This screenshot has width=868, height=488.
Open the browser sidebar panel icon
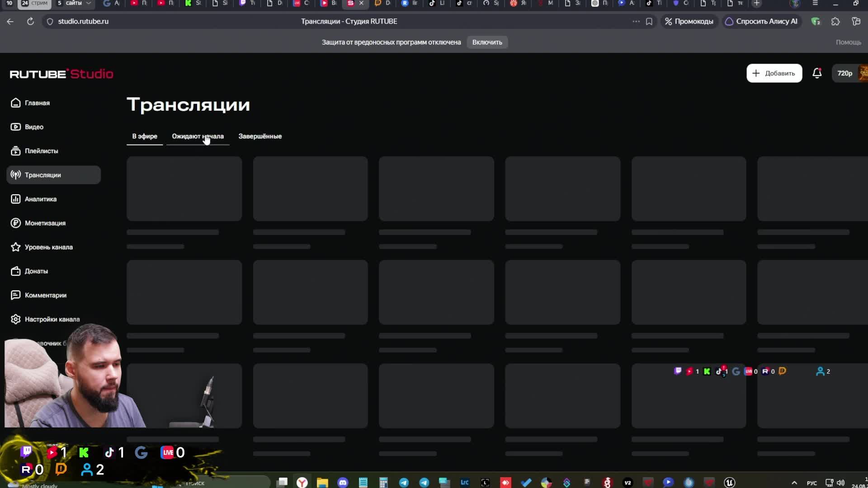coord(856,21)
